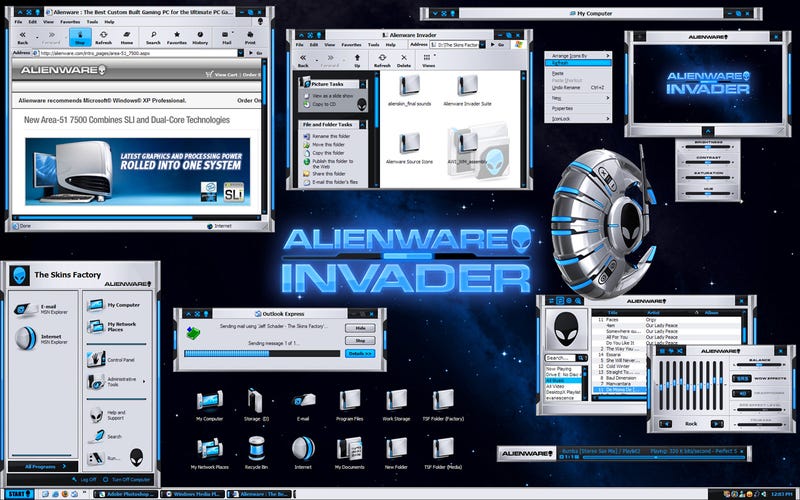Viewport: 800px width, 500px height.
Task: Toggle SRS WOW Effects button in equalizer
Action: point(741,379)
